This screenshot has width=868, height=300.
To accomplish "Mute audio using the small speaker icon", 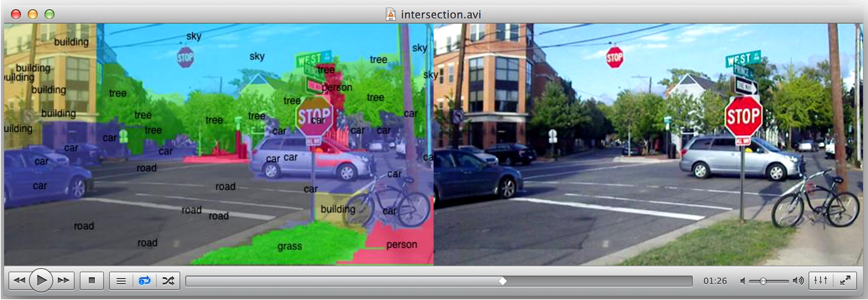I will point(742,281).
